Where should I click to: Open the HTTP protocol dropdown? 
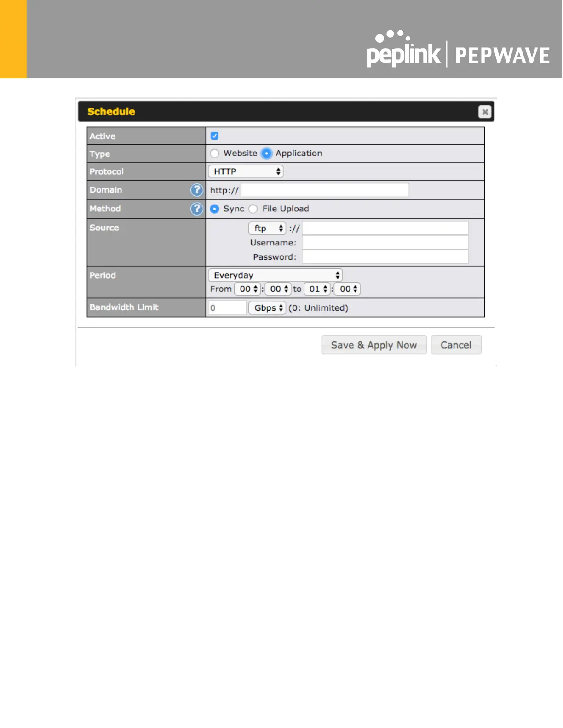[246, 171]
